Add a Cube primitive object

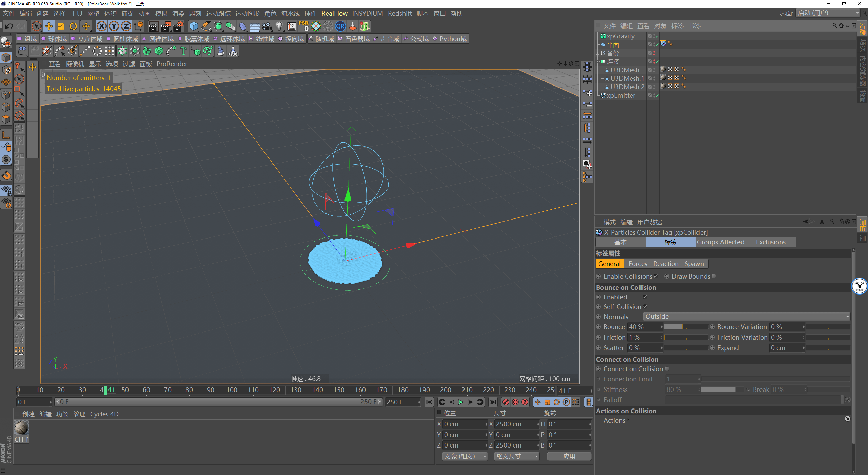coord(194,26)
